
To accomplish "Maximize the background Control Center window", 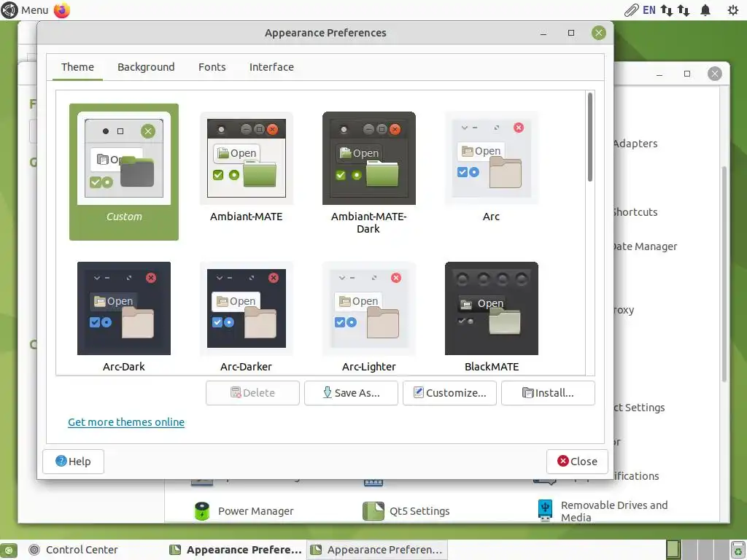I will tap(687, 74).
